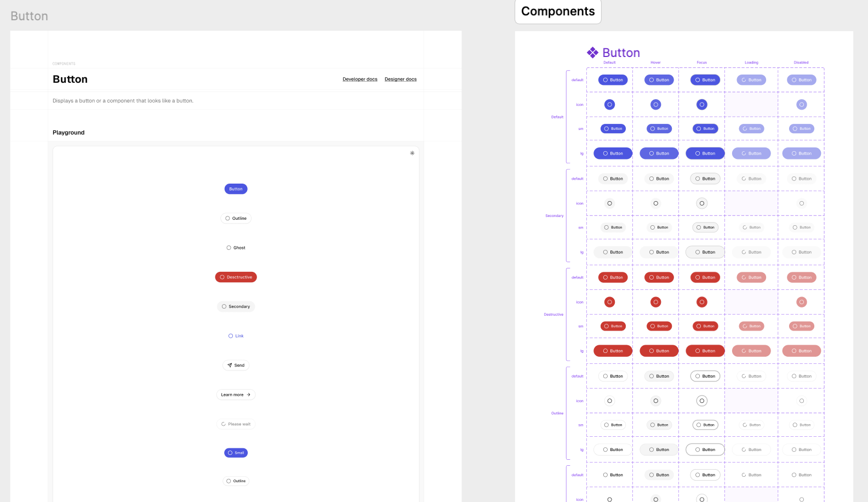This screenshot has height=502, width=868.
Task: Click the Send button with paper plane
Action: coord(236,365)
